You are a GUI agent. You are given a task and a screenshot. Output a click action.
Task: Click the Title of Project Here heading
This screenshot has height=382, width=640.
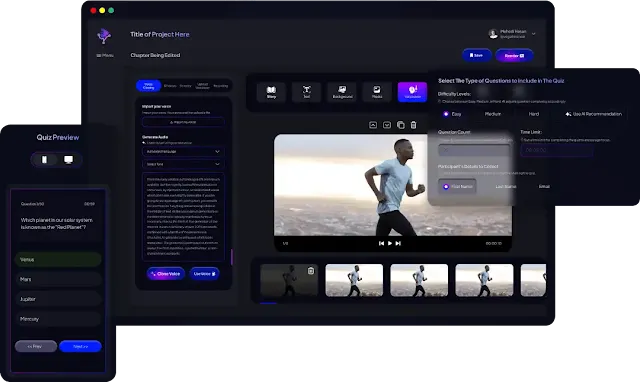[160, 35]
